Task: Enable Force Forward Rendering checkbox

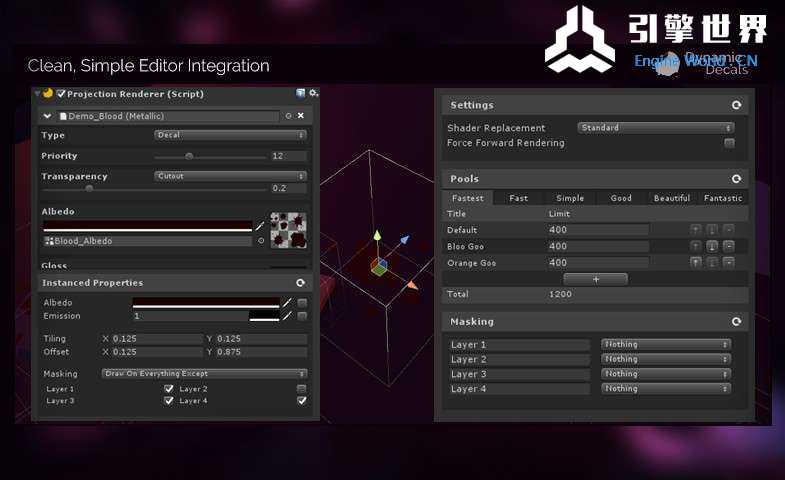Action: tap(729, 143)
